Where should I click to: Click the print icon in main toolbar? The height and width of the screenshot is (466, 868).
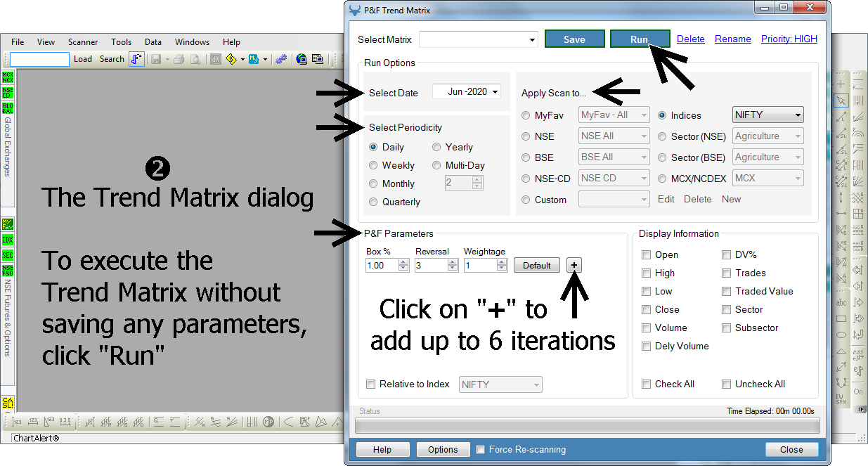point(179,60)
